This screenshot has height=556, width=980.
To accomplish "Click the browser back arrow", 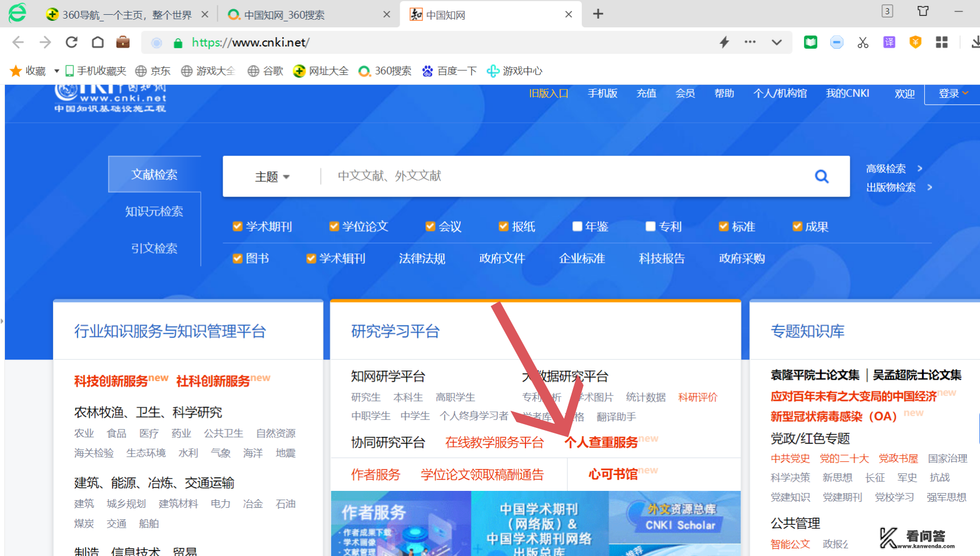I will (x=18, y=42).
